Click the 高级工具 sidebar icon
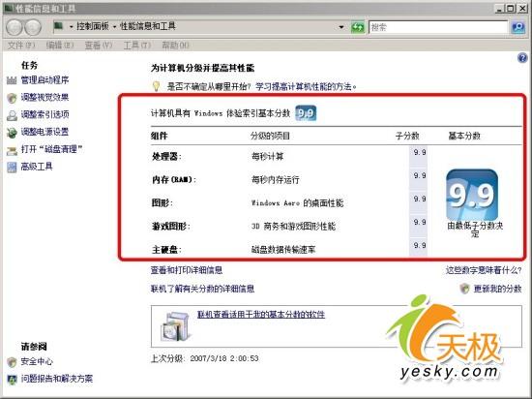 coord(12,168)
